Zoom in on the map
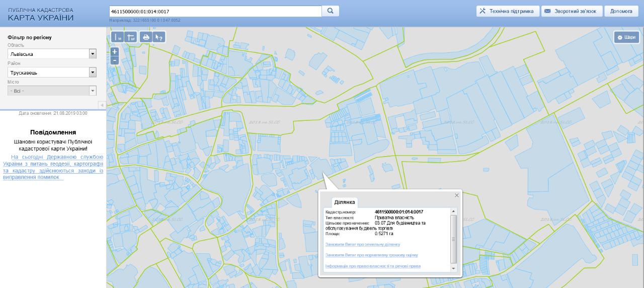This screenshot has width=644, height=288. [x=115, y=52]
